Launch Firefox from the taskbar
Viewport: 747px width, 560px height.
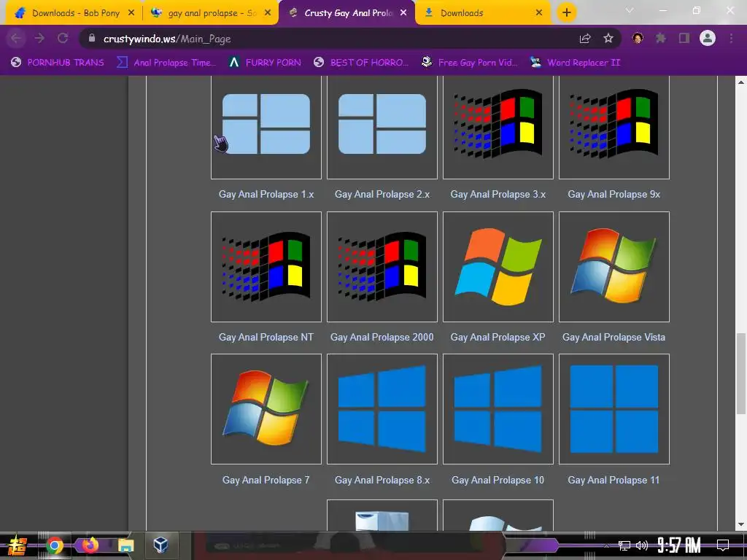[x=90, y=545]
